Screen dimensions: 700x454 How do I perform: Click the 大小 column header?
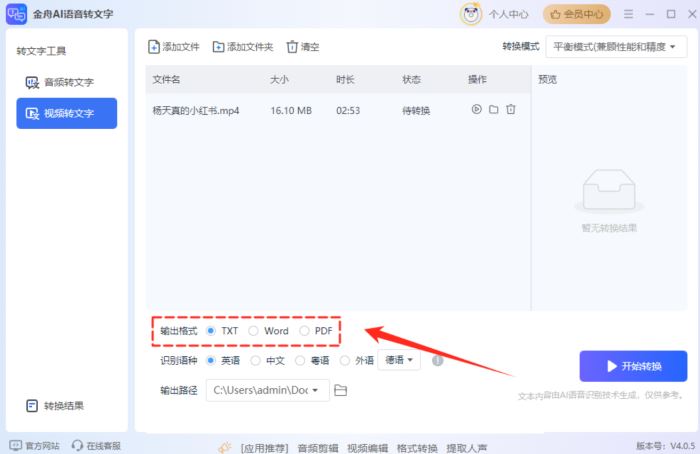tap(279, 79)
